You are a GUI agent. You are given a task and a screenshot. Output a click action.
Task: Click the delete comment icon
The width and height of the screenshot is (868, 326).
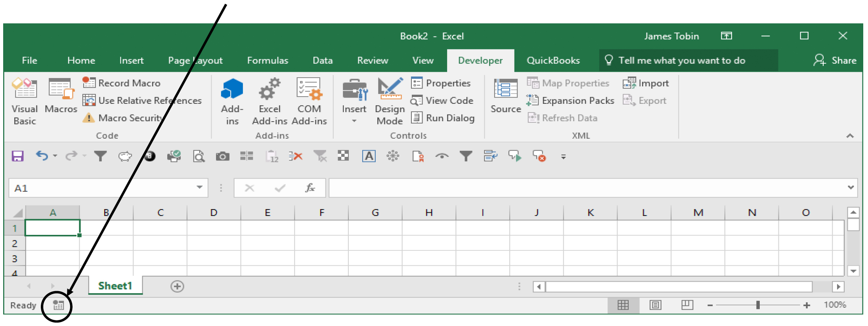539,156
